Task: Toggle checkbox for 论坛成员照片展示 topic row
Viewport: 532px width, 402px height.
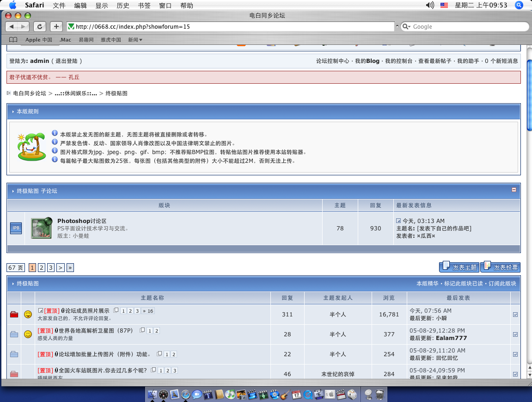Action: [515, 315]
